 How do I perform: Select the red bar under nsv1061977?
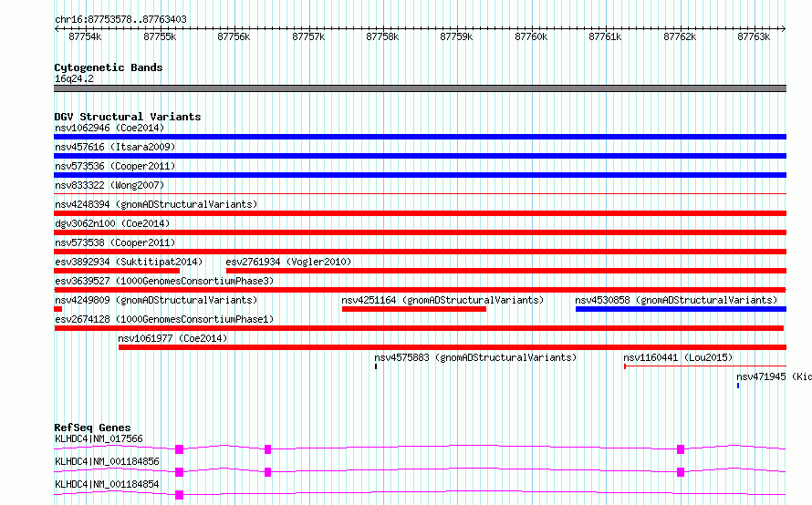click(x=453, y=347)
